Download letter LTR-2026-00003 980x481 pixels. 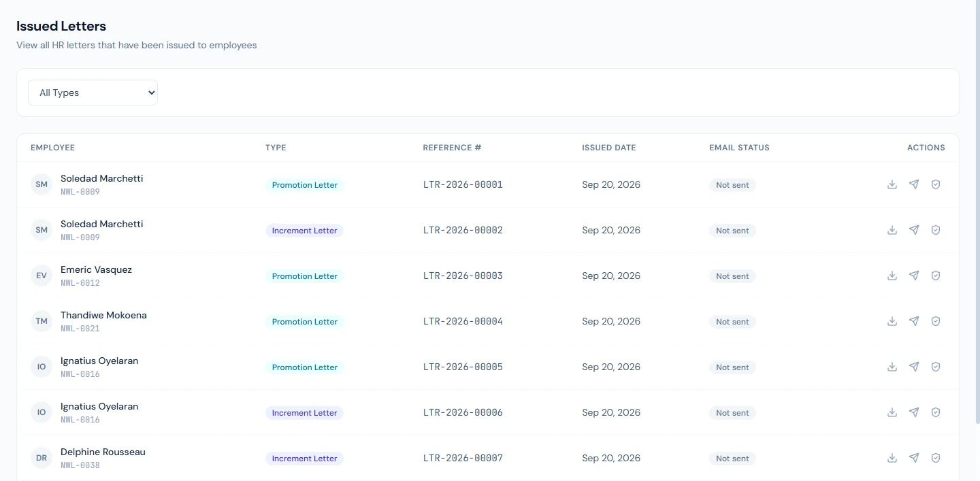[892, 276]
